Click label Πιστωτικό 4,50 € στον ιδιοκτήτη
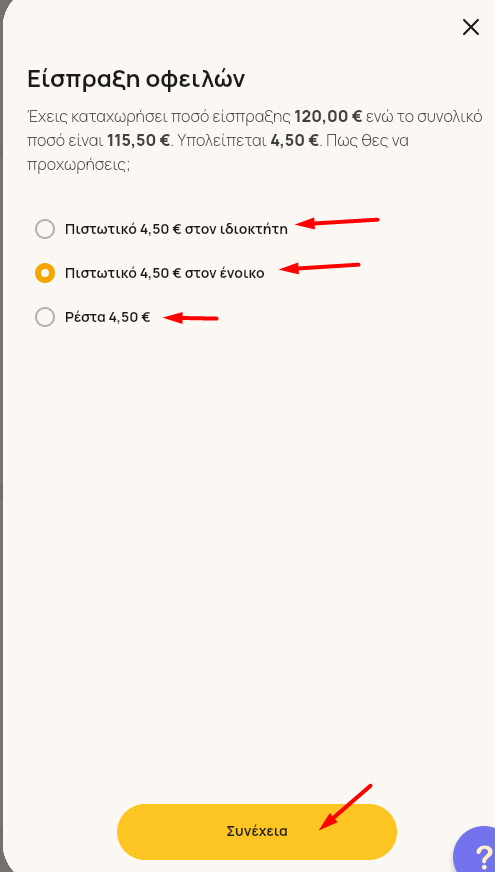Image resolution: width=495 pixels, height=872 pixels. [x=176, y=229]
